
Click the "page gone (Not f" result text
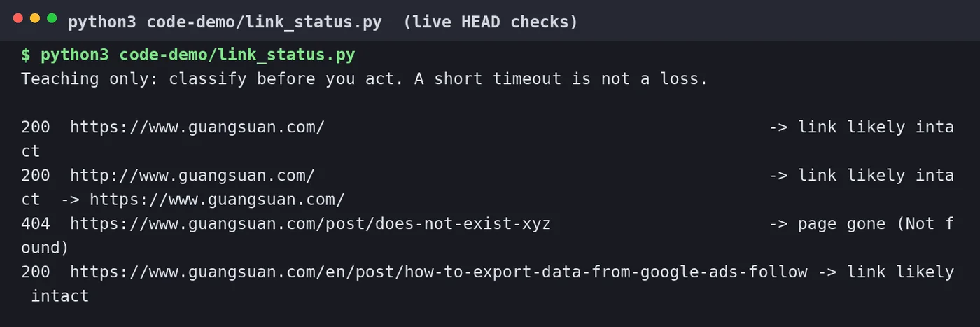click(x=876, y=224)
